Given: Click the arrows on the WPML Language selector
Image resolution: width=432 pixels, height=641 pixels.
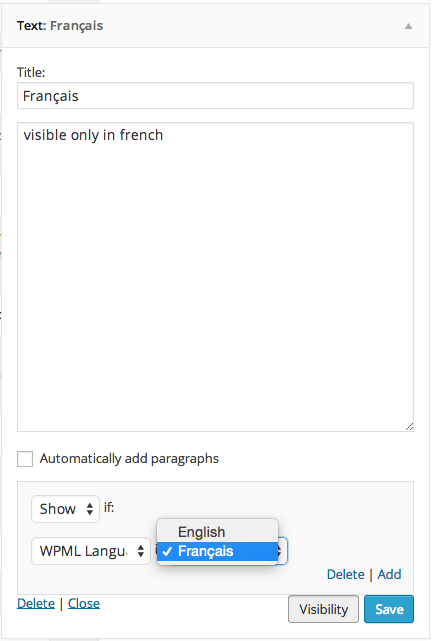Looking at the screenshot, I should (x=141, y=551).
